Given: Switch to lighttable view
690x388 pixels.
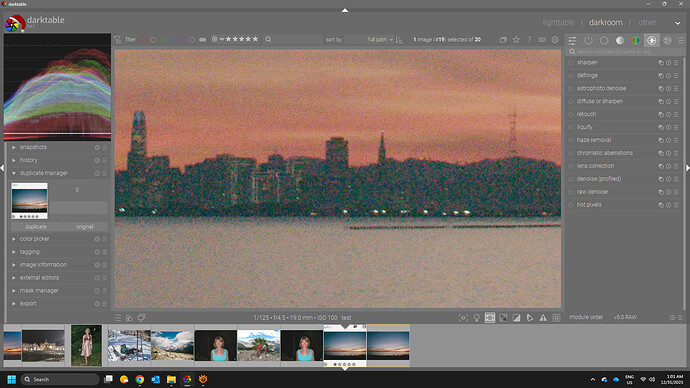Looking at the screenshot, I should [x=558, y=22].
